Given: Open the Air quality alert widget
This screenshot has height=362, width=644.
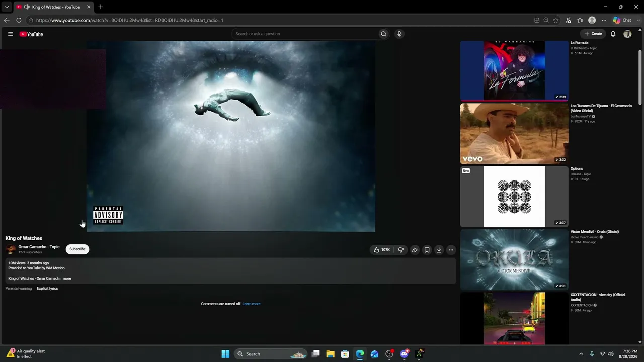Looking at the screenshot, I should [26, 354].
